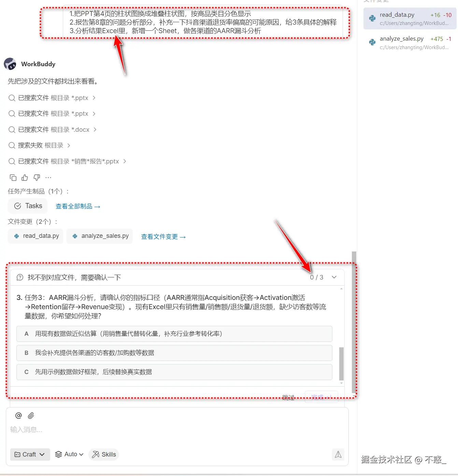Click the paperclip attach icon
This screenshot has height=476, width=458.
31,415
